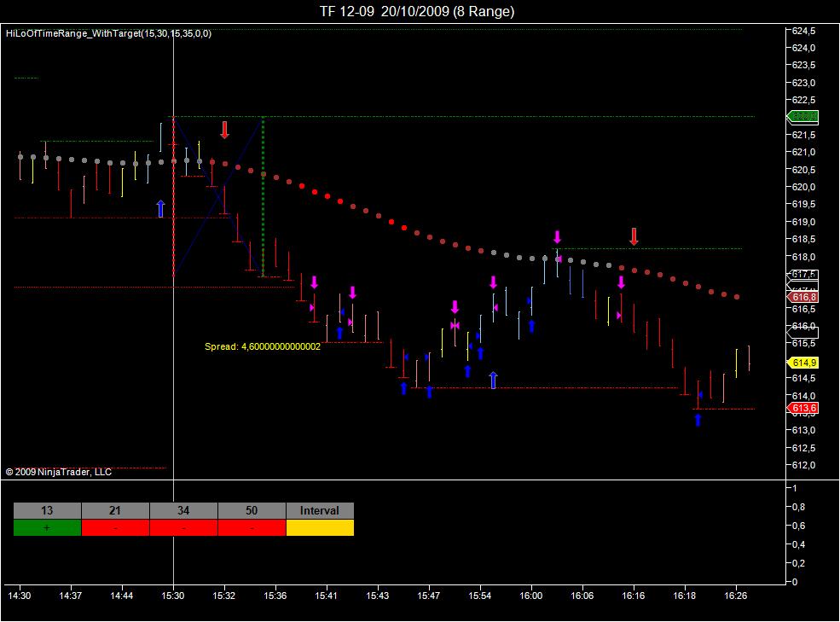Image resolution: width=840 pixels, height=622 pixels.
Task: Click the 14:30 time axis label
Action: (x=20, y=596)
